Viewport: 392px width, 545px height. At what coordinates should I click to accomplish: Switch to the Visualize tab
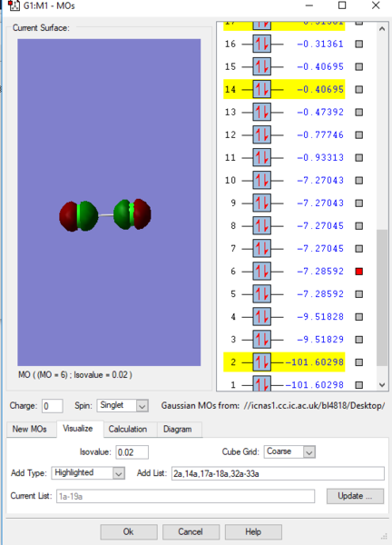(x=78, y=429)
